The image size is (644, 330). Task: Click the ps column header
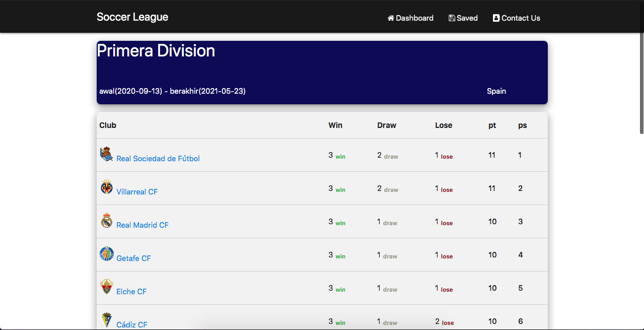pyautogui.click(x=523, y=125)
